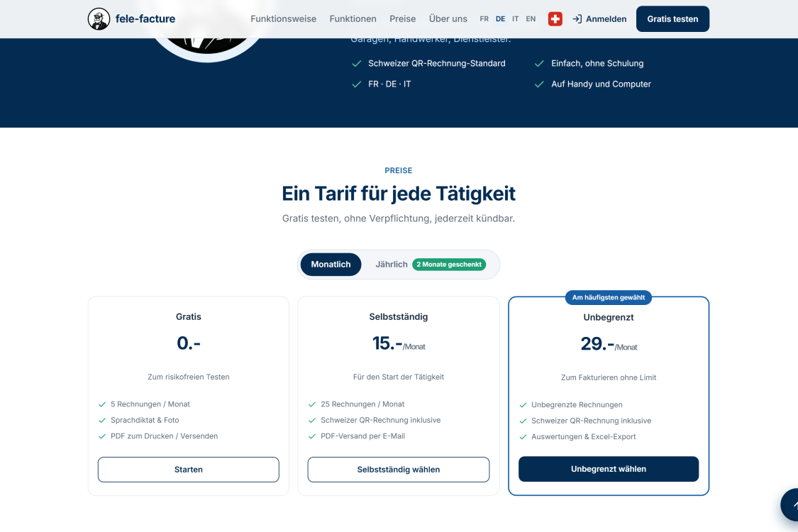The image size is (798, 532).
Task: Click the Am häufigsten gewählt badge
Action: [608, 298]
